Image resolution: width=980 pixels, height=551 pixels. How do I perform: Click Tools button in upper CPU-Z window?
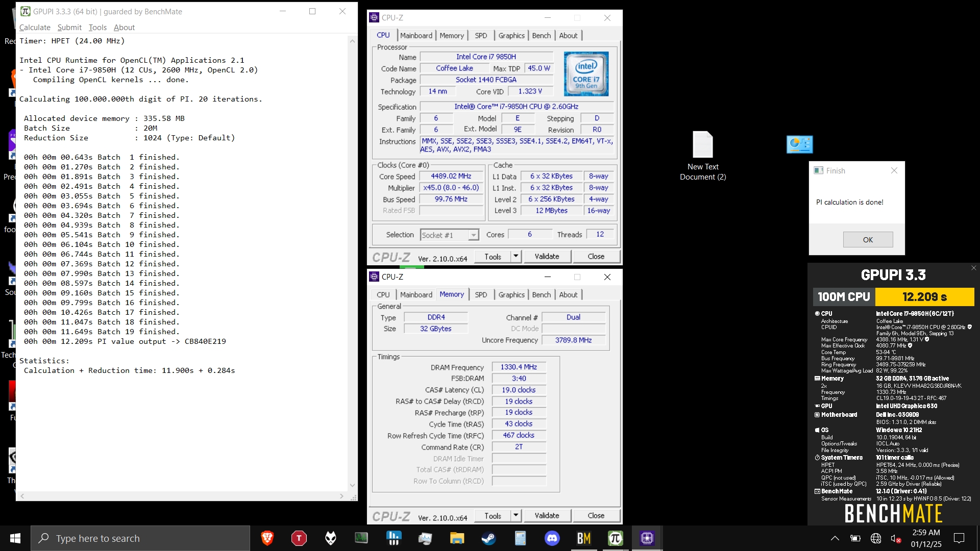pyautogui.click(x=493, y=256)
